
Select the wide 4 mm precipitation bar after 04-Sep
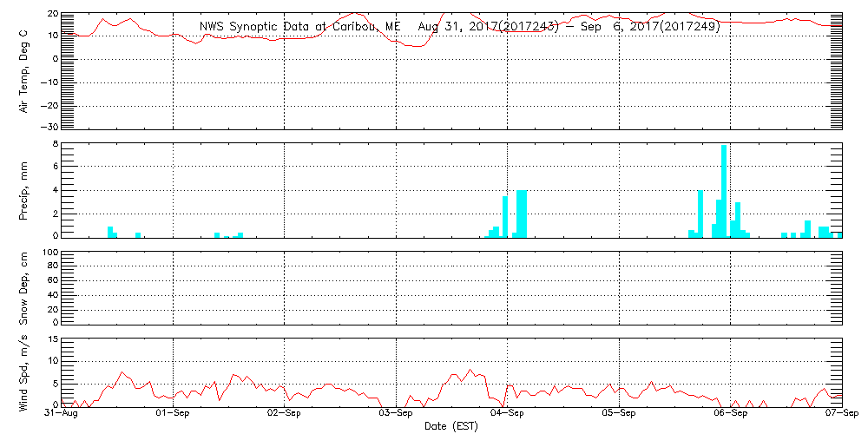[x=522, y=214]
